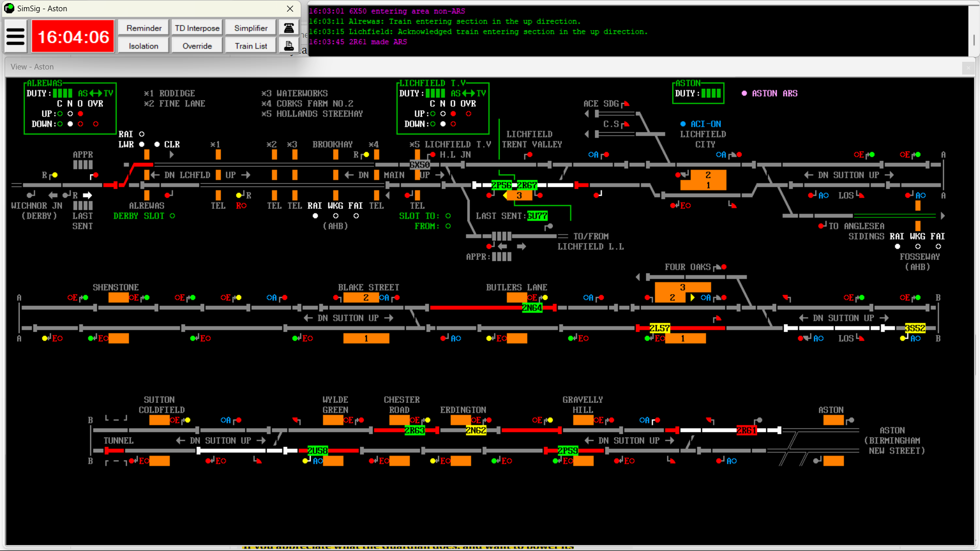
Task: Toggle the SLOT FROM indicator
Action: [x=448, y=226]
